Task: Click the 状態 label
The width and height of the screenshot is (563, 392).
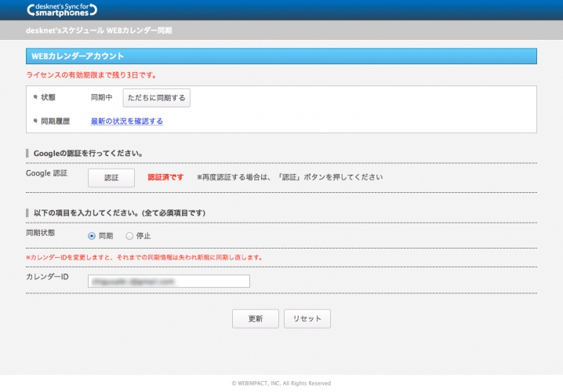Action: pos(48,97)
